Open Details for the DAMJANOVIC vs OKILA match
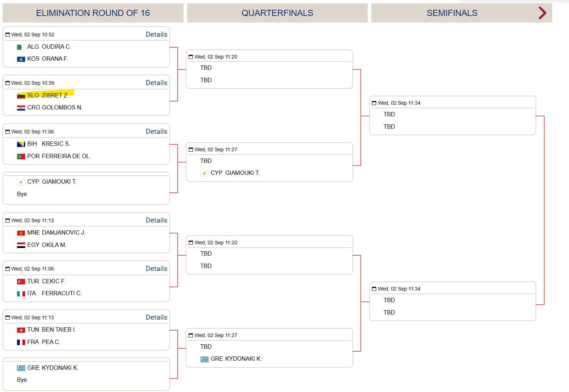Viewport: 569px width, 392px height. click(x=157, y=220)
